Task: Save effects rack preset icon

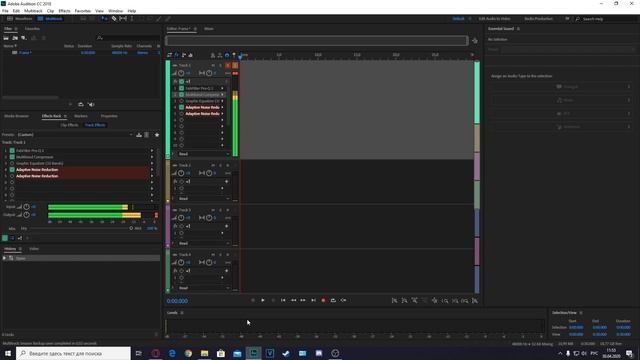Action: [x=139, y=135]
